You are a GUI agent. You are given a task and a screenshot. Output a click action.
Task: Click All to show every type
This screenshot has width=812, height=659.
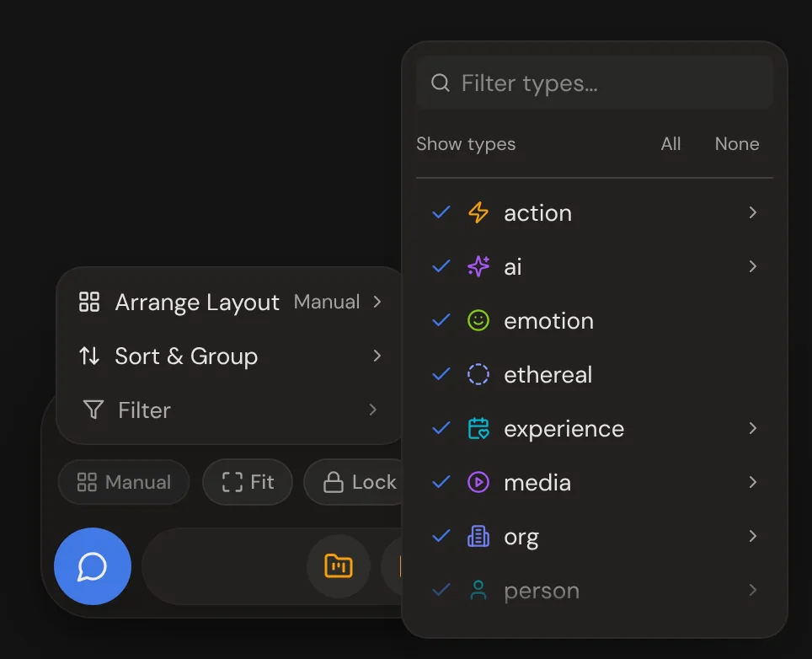(x=670, y=143)
